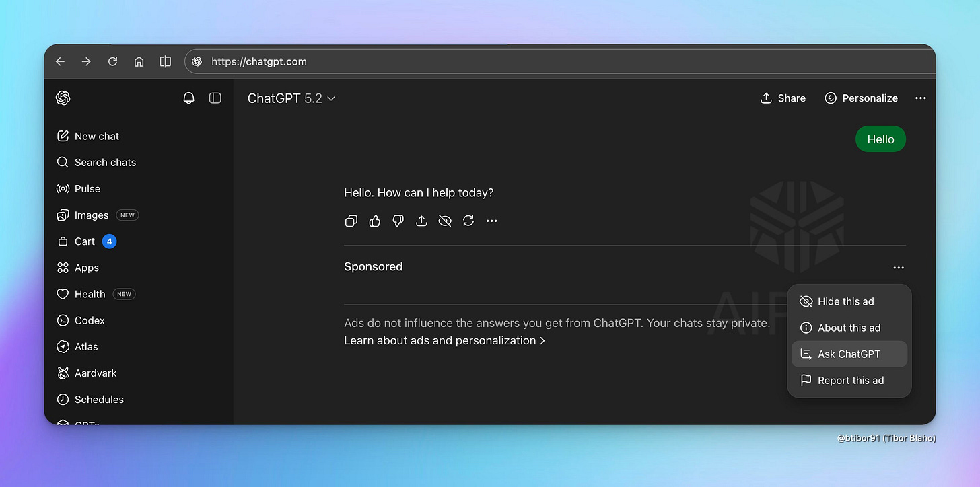The height and width of the screenshot is (487, 980).
Task: Open Learn about ads and personalization link
Action: (x=444, y=340)
